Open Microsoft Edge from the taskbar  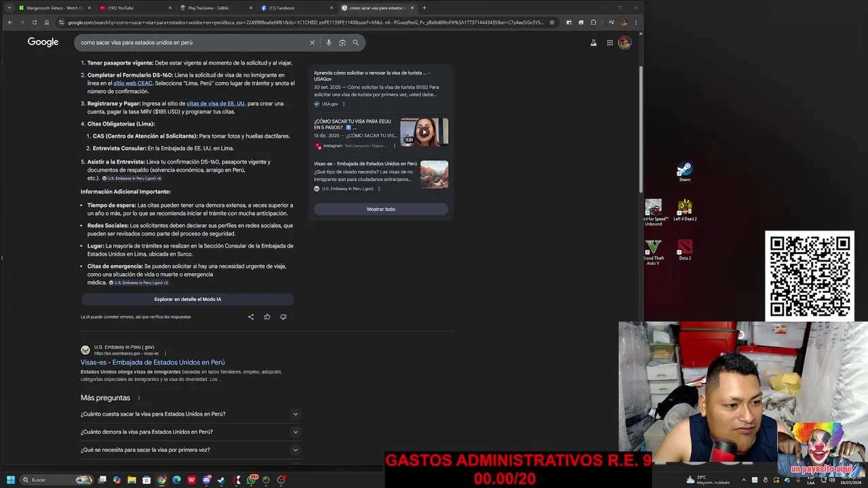176,480
